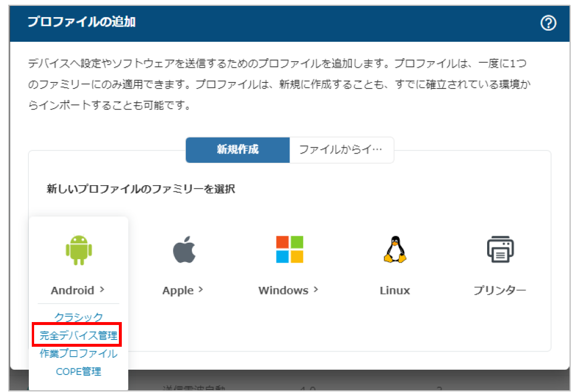Viewport: 576px width, 392px height.
Task: Switch to the ファイルからイ… tab
Action: (x=342, y=150)
